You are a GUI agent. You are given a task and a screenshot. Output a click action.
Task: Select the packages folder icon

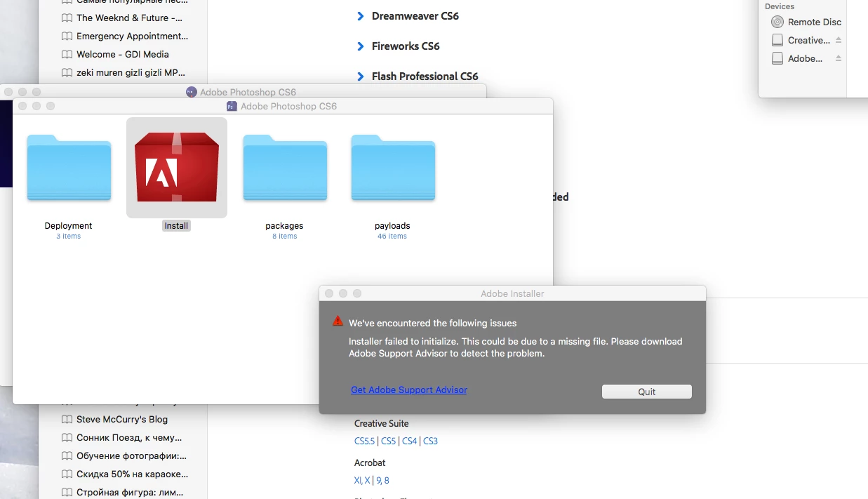pyautogui.click(x=285, y=168)
